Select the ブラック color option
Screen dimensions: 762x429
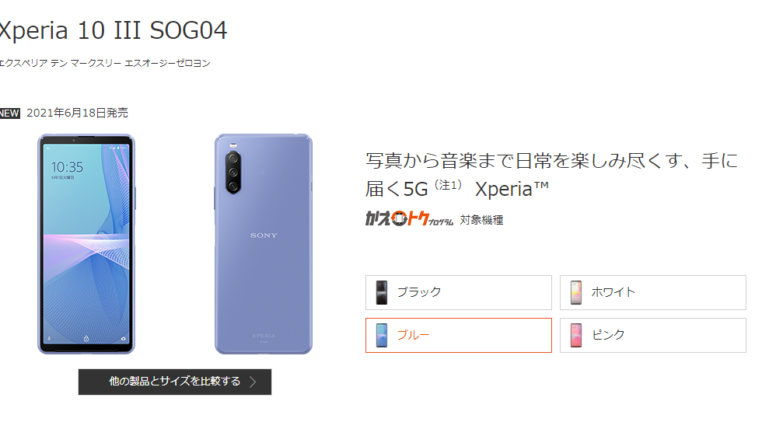[458, 292]
